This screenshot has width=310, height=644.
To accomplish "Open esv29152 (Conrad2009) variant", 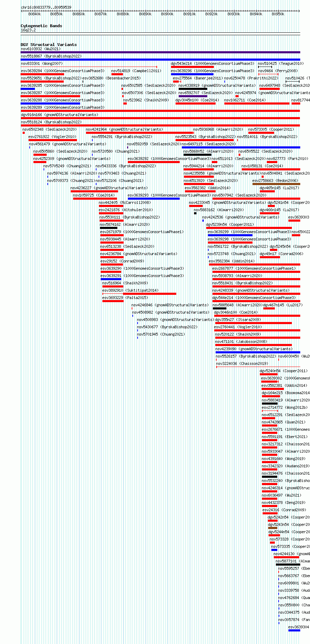I will tap(122, 261).
